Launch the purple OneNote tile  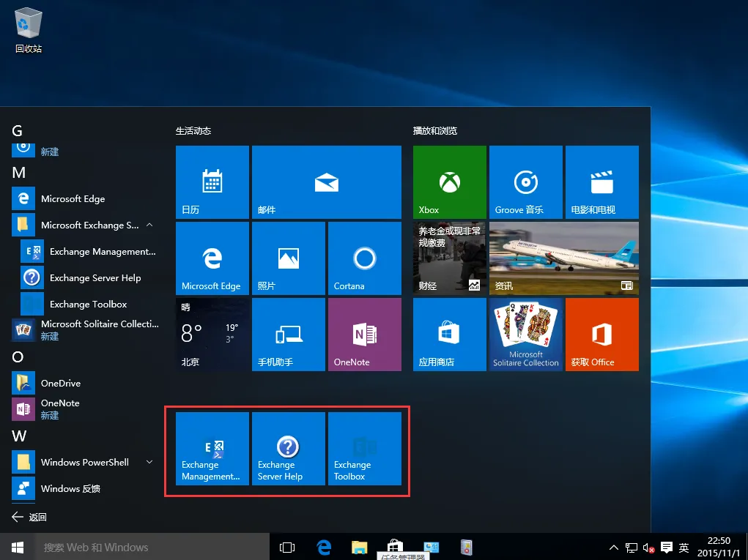coord(364,335)
